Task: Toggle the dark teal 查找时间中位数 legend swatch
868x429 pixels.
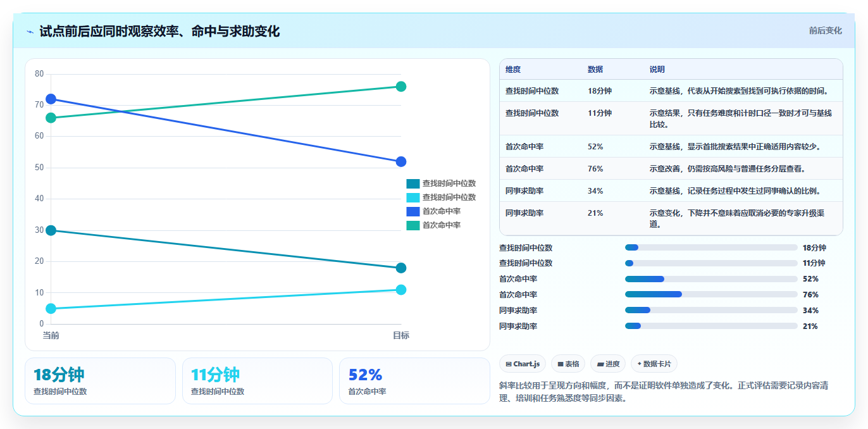Action: tap(412, 183)
